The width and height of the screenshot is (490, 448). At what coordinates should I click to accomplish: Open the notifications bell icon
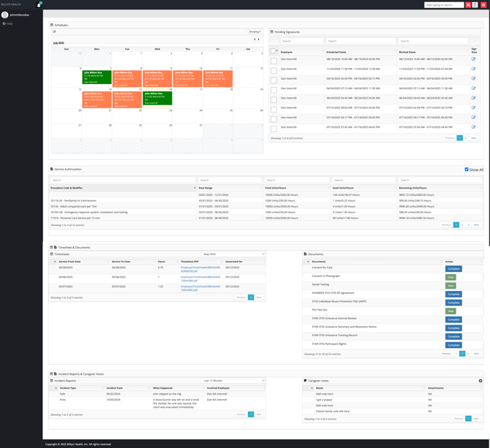click(x=39, y=4)
